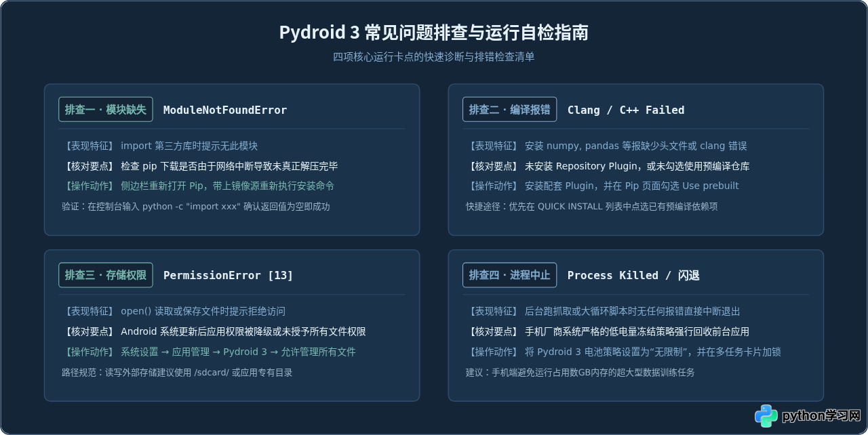The image size is (868, 435).
Task: Click the line "未安装 Repository Plugin，或未勾选使用预编译仓库"
Action: (x=637, y=166)
